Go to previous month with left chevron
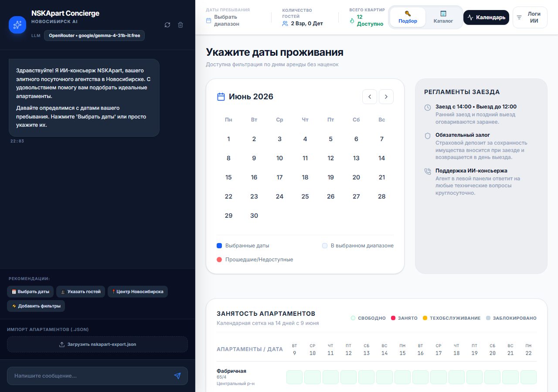 click(x=370, y=97)
